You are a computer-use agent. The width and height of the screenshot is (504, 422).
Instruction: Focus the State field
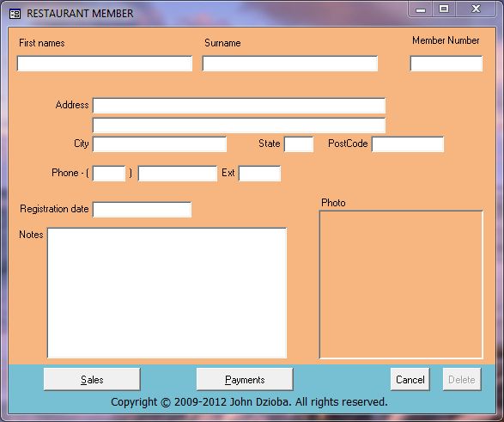pyautogui.click(x=299, y=144)
